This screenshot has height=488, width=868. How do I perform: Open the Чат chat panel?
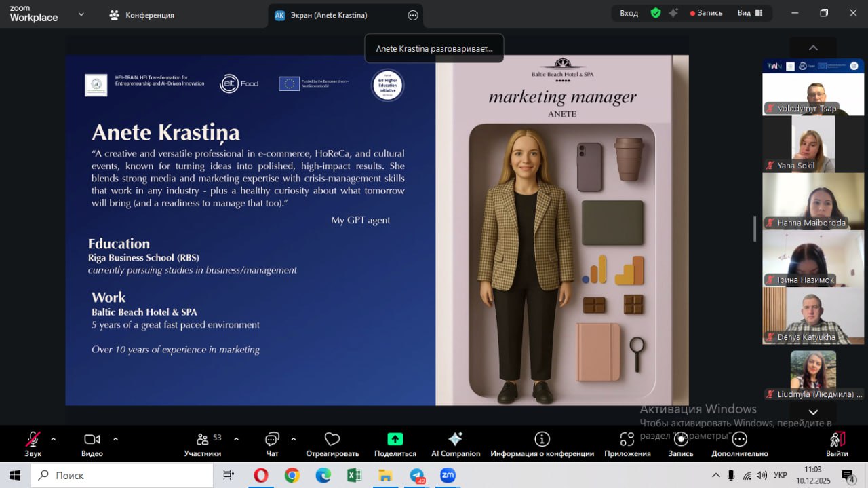[272, 445]
